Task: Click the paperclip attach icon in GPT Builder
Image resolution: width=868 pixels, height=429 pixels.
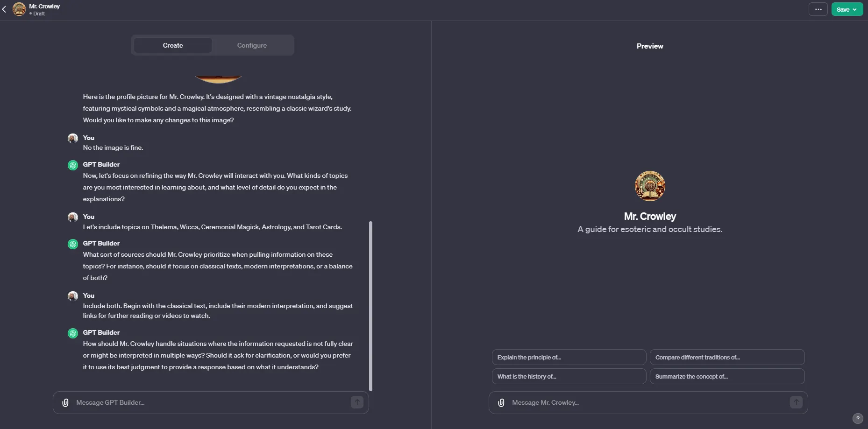Action: pyautogui.click(x=65, y=402)
